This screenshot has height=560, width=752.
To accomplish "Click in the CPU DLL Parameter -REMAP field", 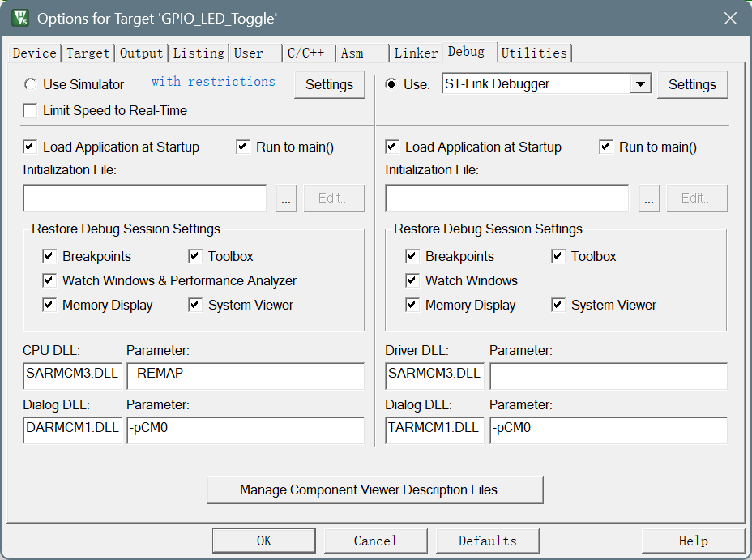I will click(x=246, y=375).
